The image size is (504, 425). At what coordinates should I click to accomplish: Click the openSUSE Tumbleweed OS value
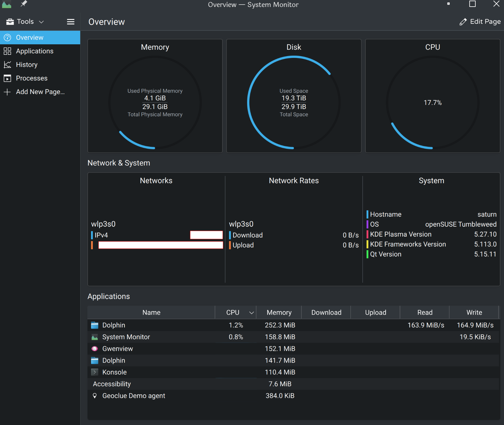pos(461,224)
